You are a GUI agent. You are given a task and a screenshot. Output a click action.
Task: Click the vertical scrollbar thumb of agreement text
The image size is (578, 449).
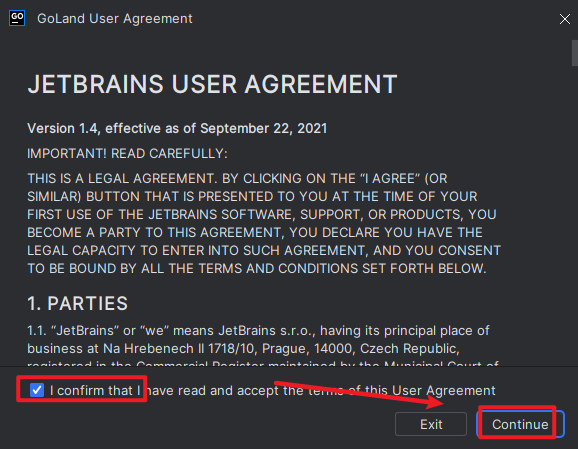(575, 53)
